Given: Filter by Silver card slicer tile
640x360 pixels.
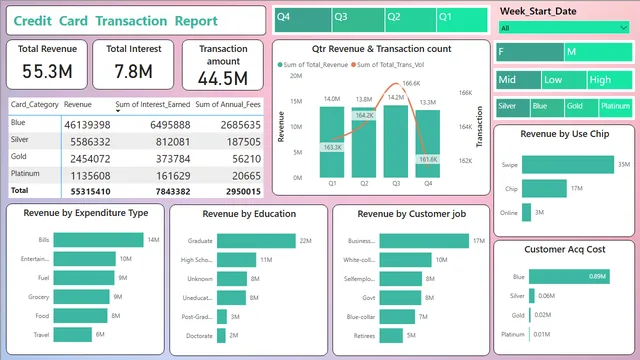Looking at the screenshot, I should pos(513,108).
